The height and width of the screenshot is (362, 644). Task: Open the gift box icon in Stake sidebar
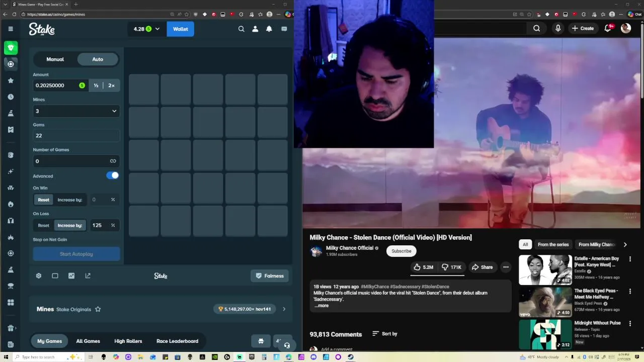(x=11, y=328)
